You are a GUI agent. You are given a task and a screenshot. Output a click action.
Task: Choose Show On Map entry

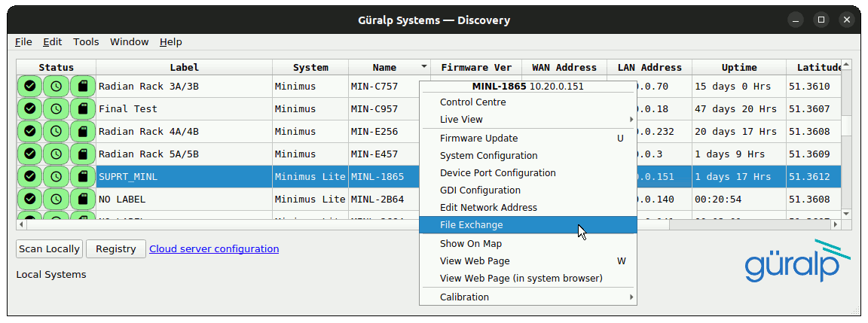[x=528, y=244]
